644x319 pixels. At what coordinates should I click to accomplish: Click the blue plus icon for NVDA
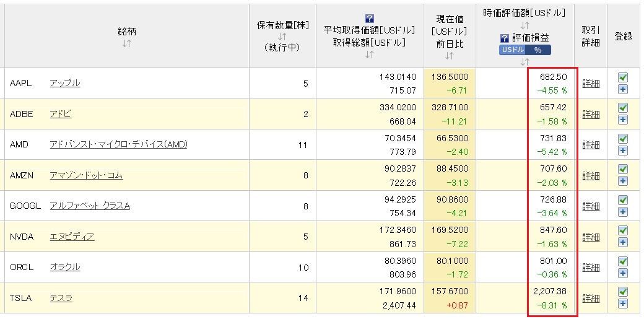coord(623,242)
